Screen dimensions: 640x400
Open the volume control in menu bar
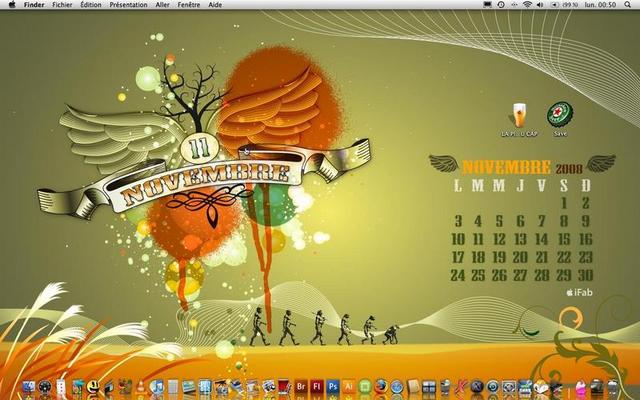click(540, 5)
